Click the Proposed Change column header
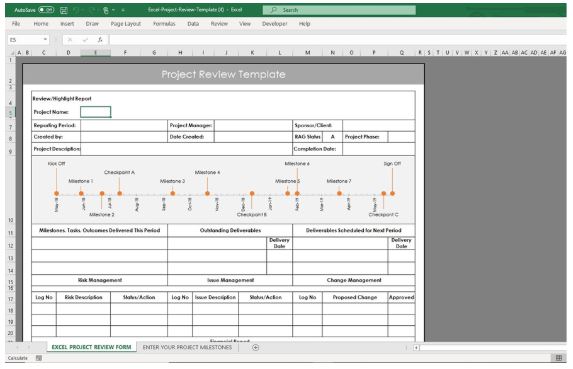 click(x=354, y=297)
